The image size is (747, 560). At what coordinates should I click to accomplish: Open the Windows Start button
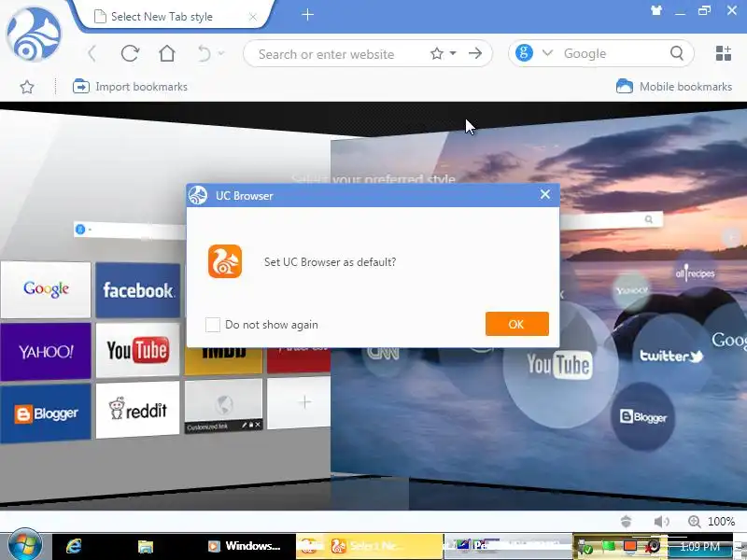pos(24,544)
